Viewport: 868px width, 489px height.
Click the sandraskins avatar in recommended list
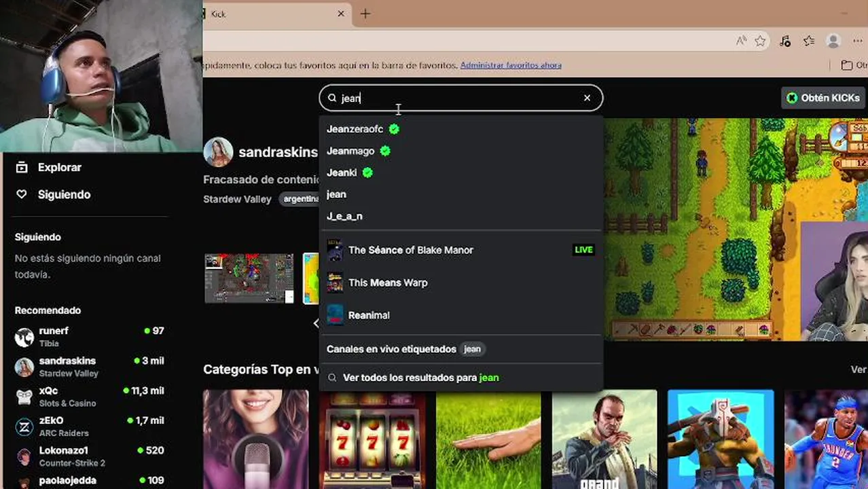pos(24,367)
